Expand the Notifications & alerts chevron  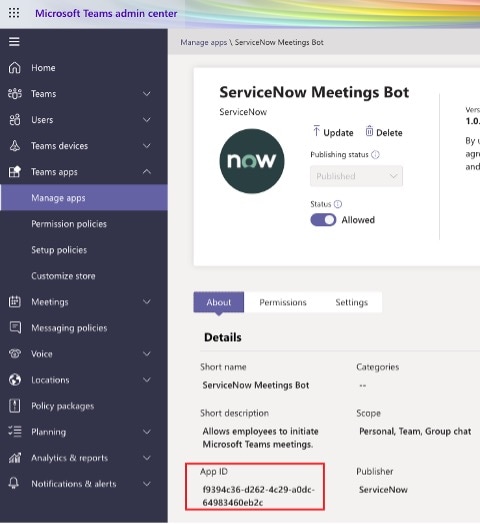[146, 484]
